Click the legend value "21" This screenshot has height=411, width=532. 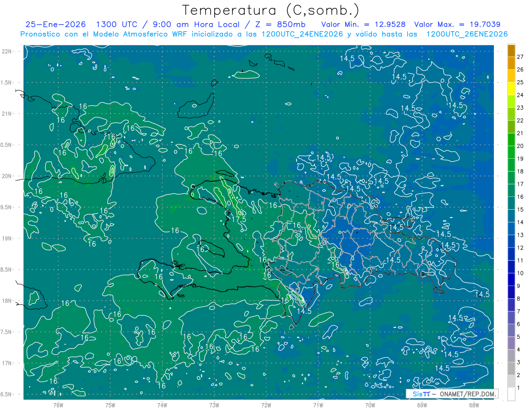coord(520,133)
